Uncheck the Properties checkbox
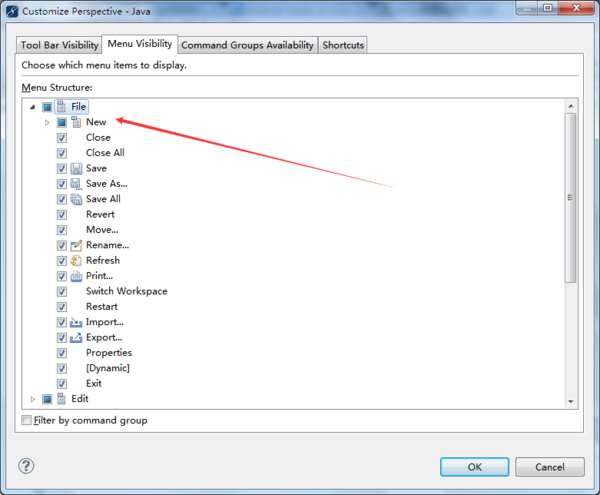Image resolution: width=600 pixels, height=495 pixels. (x=62, y=353)
